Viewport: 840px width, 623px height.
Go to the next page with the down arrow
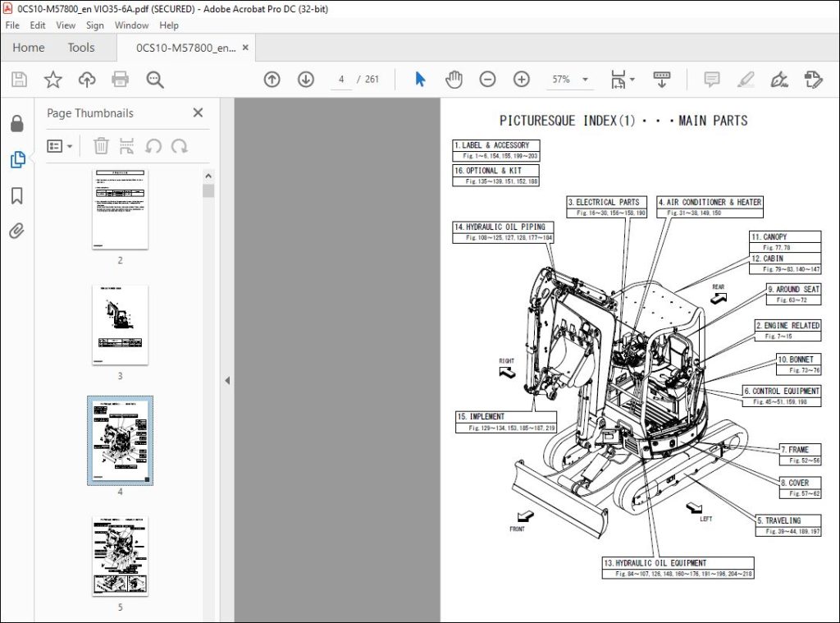click(306, 80)
